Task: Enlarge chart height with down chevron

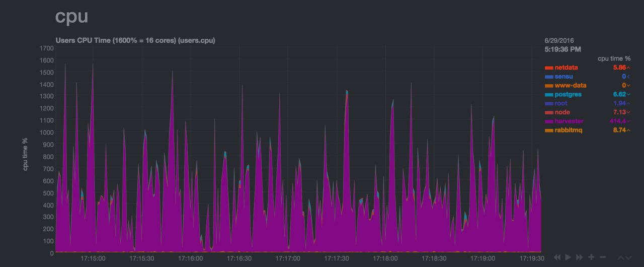Action: tap(628, 258)
